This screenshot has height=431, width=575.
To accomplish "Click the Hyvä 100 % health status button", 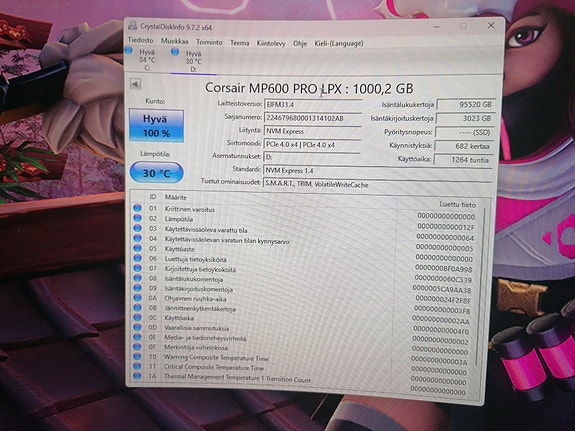I will 156,125.
